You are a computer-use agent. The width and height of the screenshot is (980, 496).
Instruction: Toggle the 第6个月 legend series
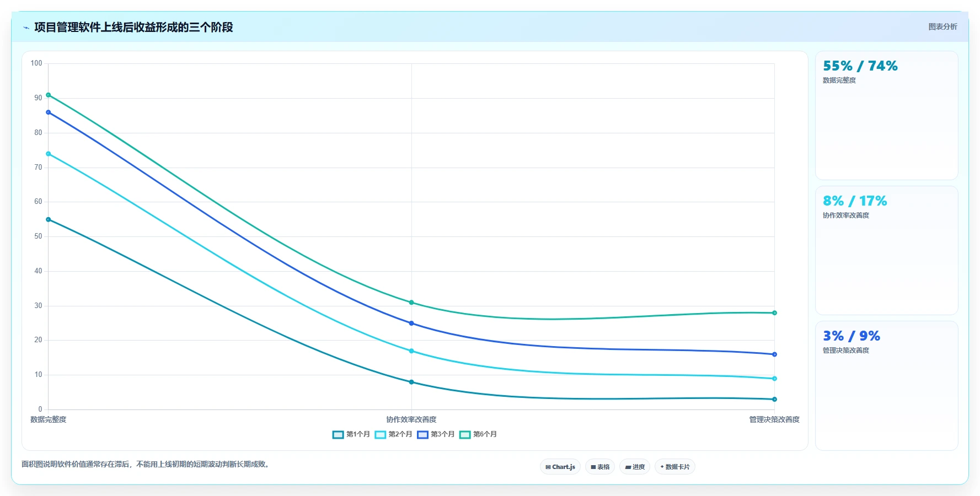coord(479,434)
